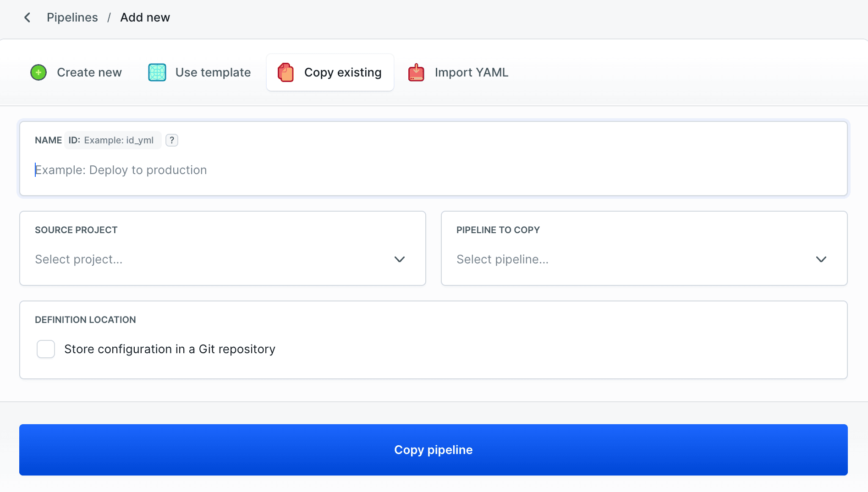Screen dimensions: 868x492
Task: Expand the Source project dropdown chevron
Action: click(400, 259)
